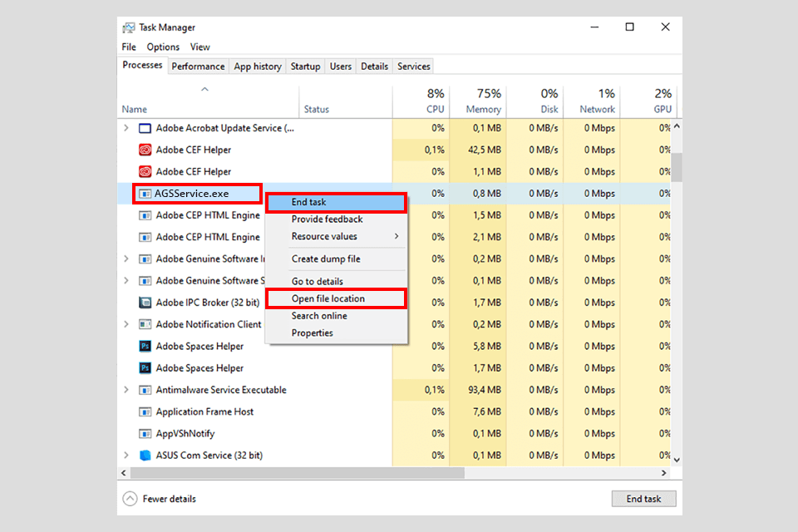Collapse view with Fewer details

160,499
